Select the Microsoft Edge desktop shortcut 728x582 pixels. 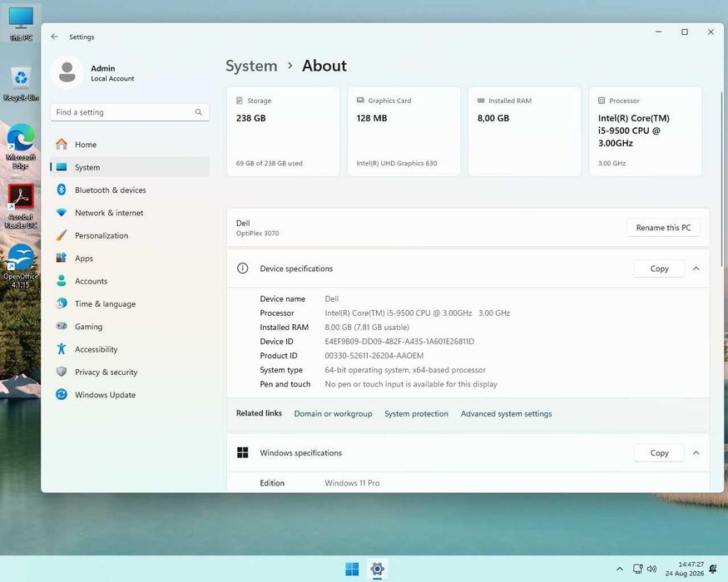(21, 146)
